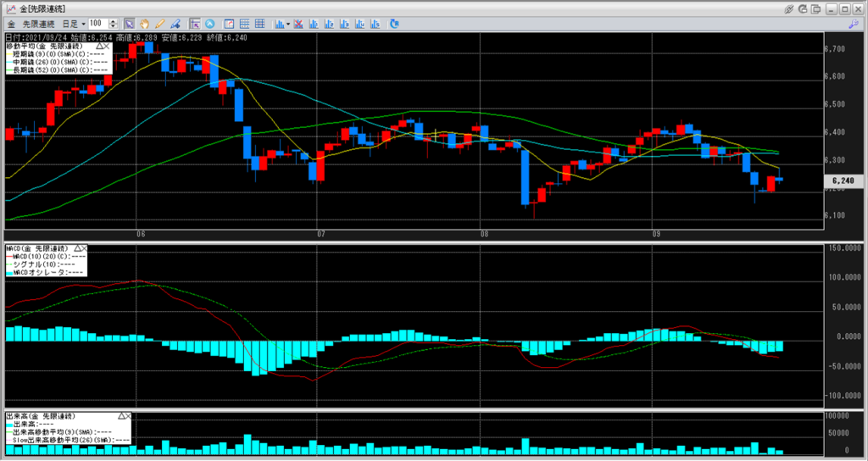Click the chart app icon in title bar
The width and height of the screenshot is (868, 461).
coord(11,8)
